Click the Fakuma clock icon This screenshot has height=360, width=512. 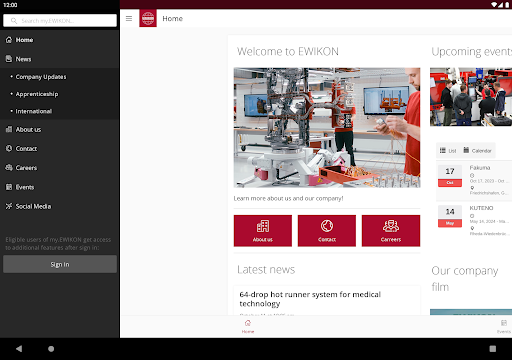pos(472,176)
